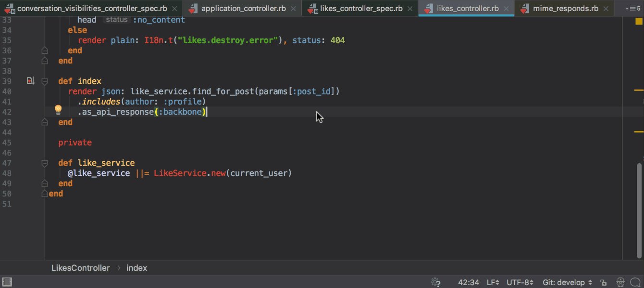Click the status parameter hint on line 33
The image size is (644, 288).
117,20
